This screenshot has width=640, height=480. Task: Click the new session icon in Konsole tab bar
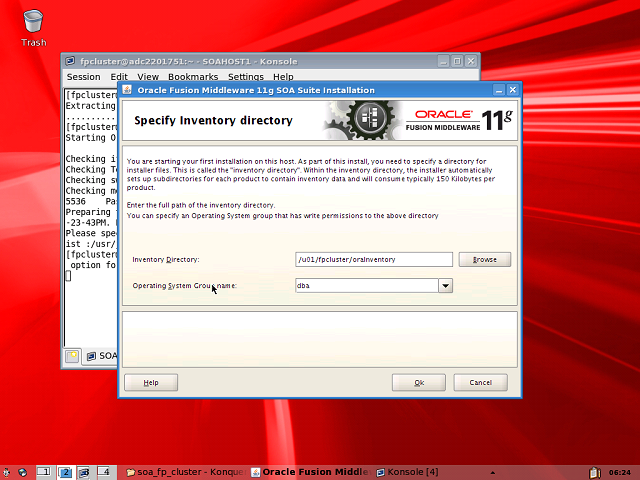[x=72, y=356]
